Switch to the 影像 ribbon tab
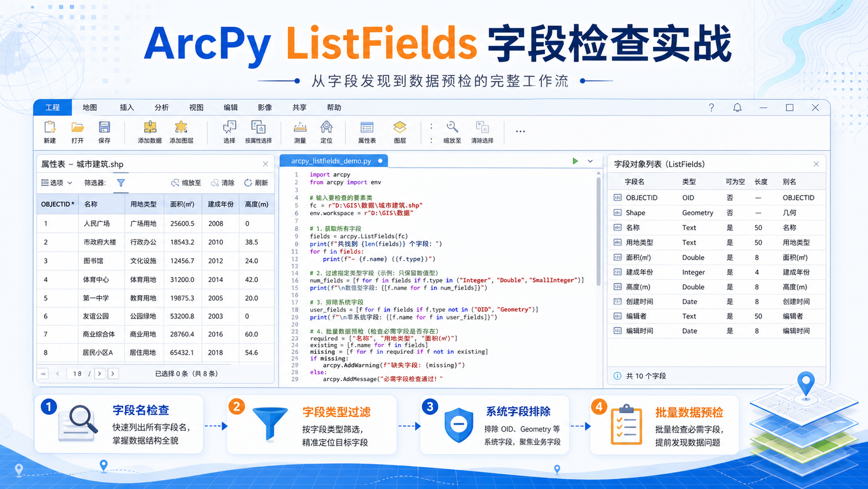 265,108
